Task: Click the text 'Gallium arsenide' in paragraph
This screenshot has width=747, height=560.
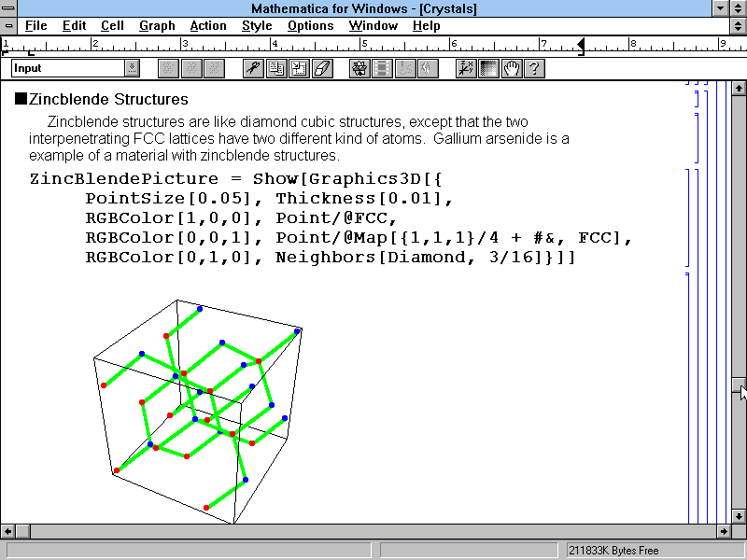Action: pyautogui.click(x=487, y=138)
